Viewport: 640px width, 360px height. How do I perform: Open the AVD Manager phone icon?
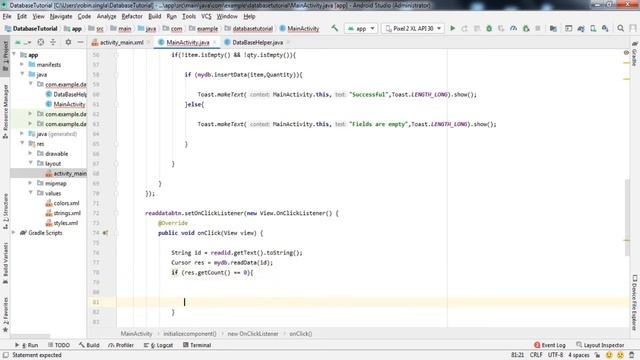(593, 28)
